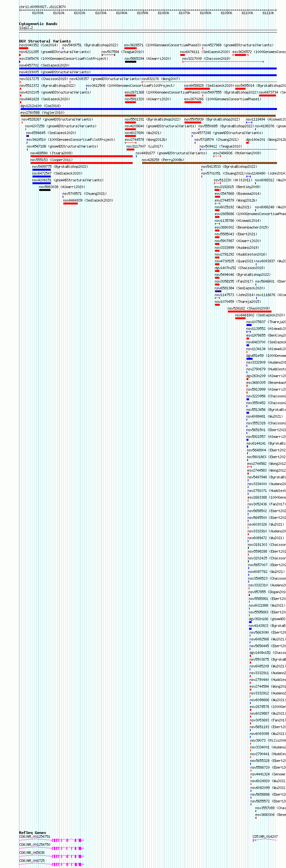Click the nsv5718574 (Chuang2021) label
Image resolution: width=286 pixels, height=868 pixels.
pos(217,140)
